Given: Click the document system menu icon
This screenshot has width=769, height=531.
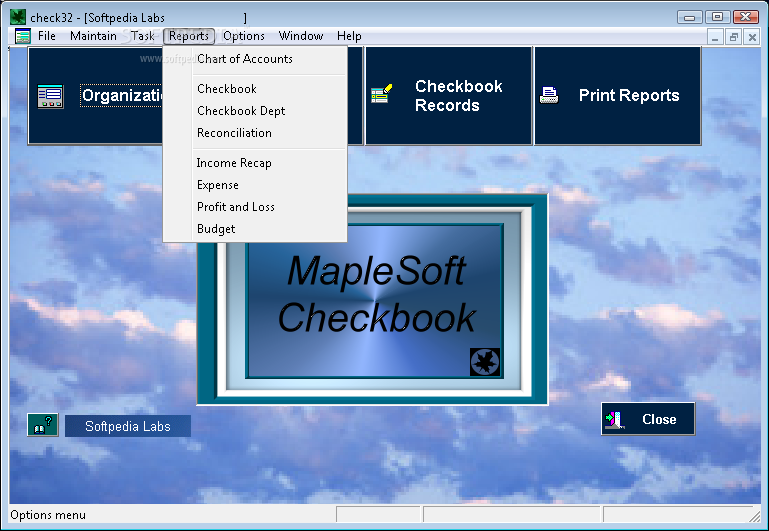Looking at the screenshot, I should [23, 36].
